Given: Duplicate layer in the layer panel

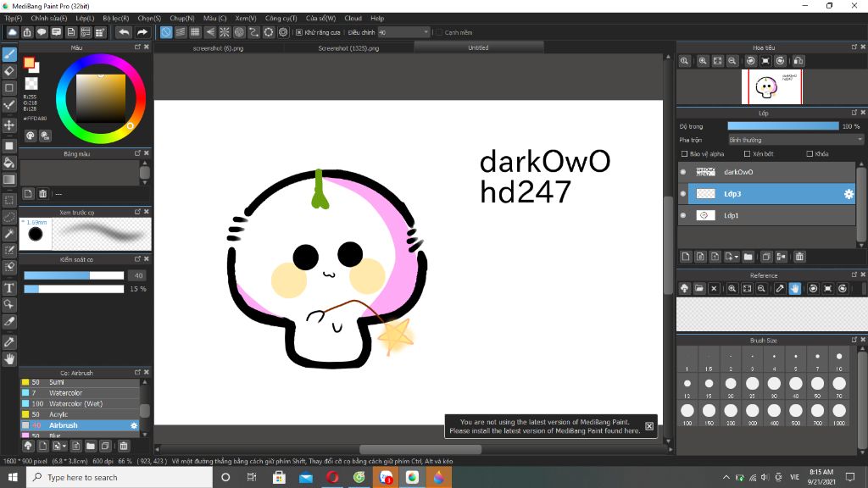Looking at the screenshot, I should point(766,257).
